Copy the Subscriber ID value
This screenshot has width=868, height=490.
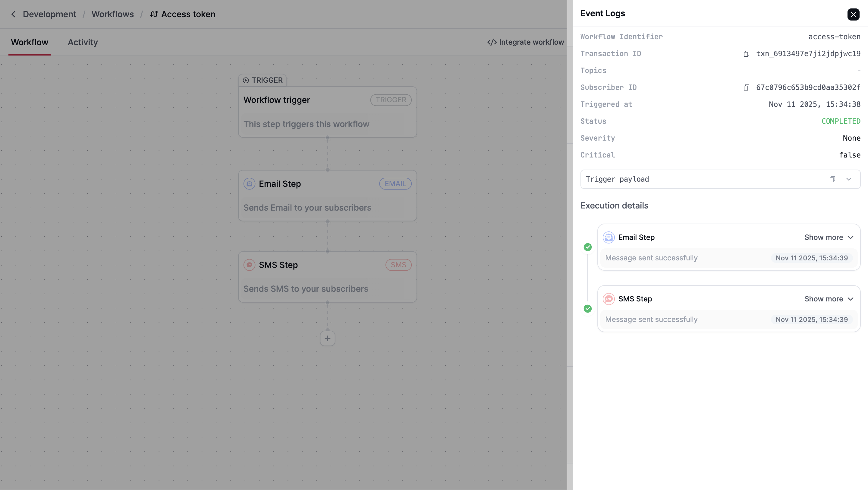(x=746, y=88)
